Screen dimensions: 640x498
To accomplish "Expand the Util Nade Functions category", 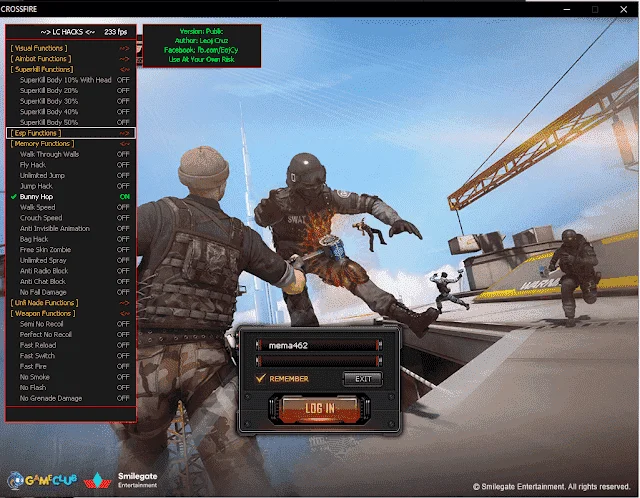I will coord(71,303).
